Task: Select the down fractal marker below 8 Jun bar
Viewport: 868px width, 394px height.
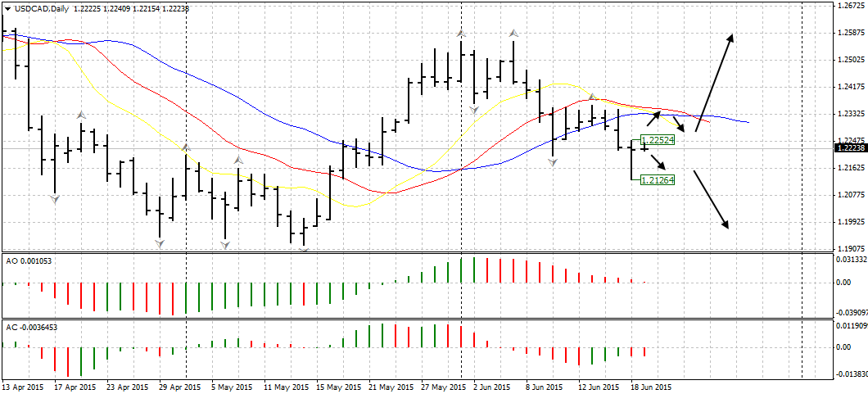Action: point(554,163)
